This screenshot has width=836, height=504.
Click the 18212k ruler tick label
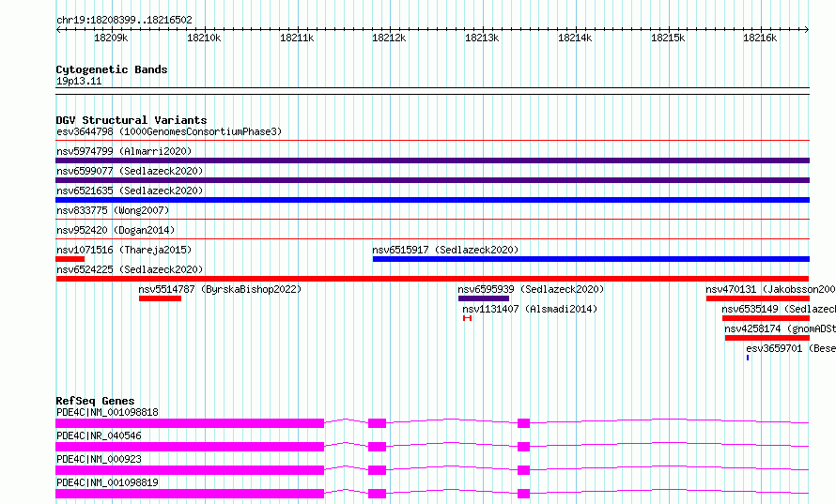[x=389, y=38]
